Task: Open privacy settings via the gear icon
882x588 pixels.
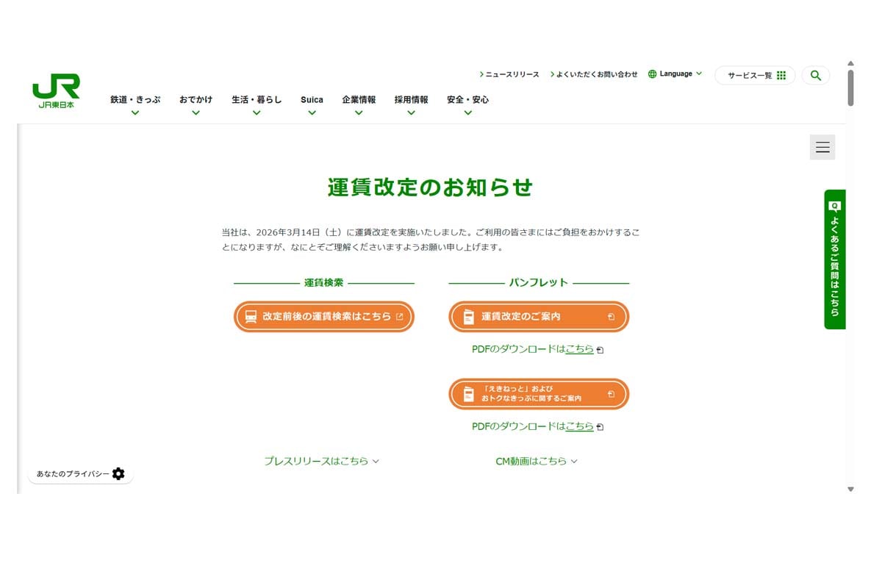Action: (118, 474)
